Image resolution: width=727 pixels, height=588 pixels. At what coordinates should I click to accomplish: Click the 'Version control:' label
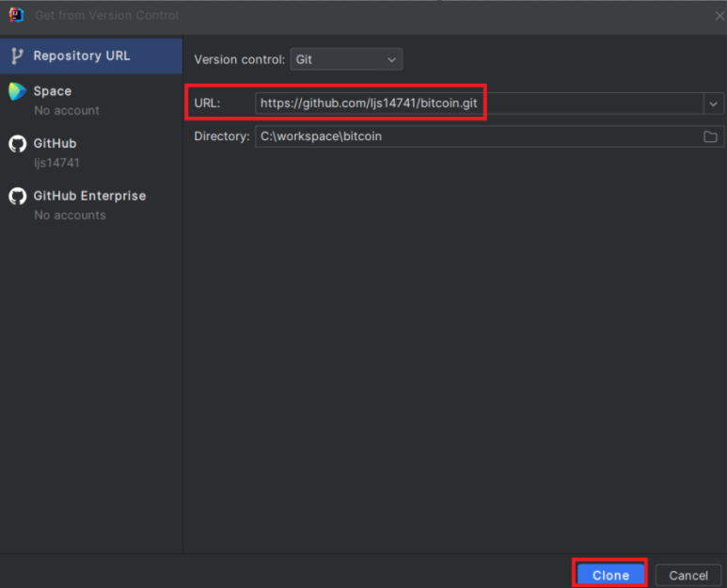(x=239, y=60)
